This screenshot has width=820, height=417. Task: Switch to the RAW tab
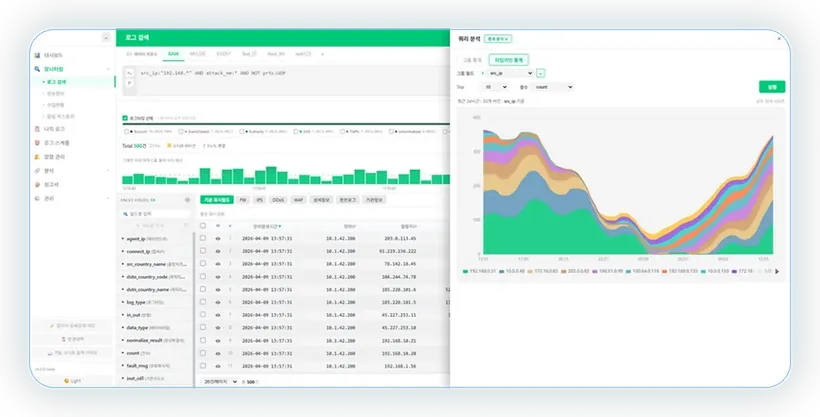tap(173, 54)
